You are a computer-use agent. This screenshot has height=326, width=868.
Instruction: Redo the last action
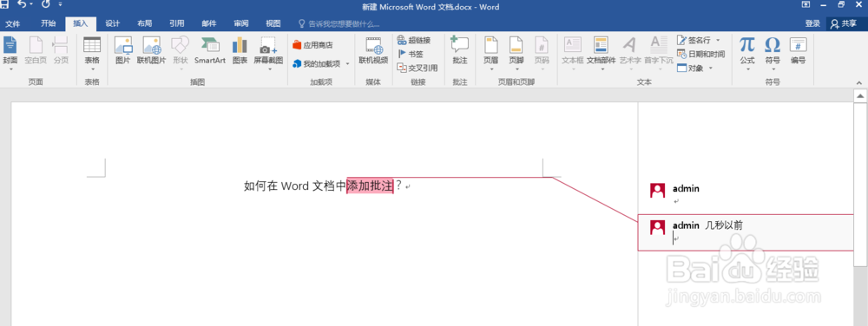tap(45, 4)
